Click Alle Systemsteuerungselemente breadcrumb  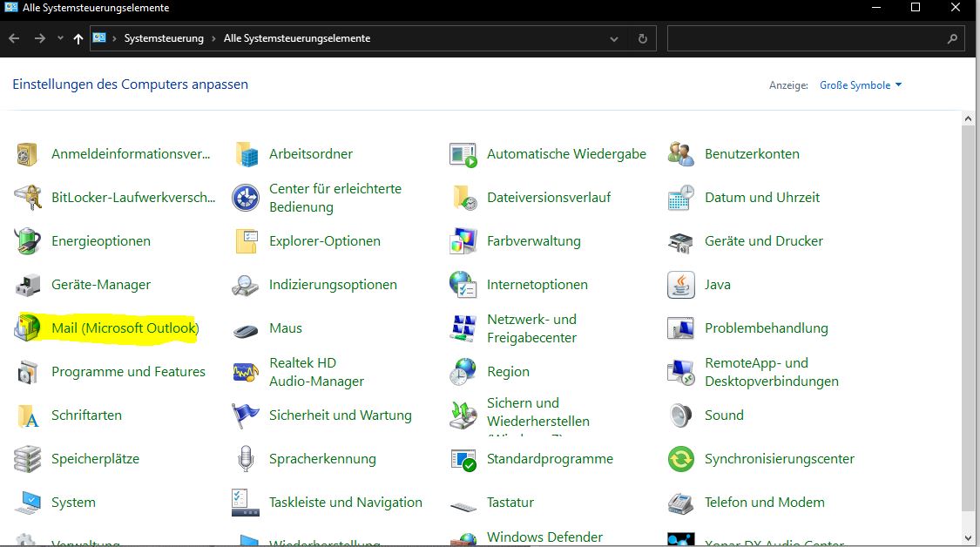tap(297, 38)
